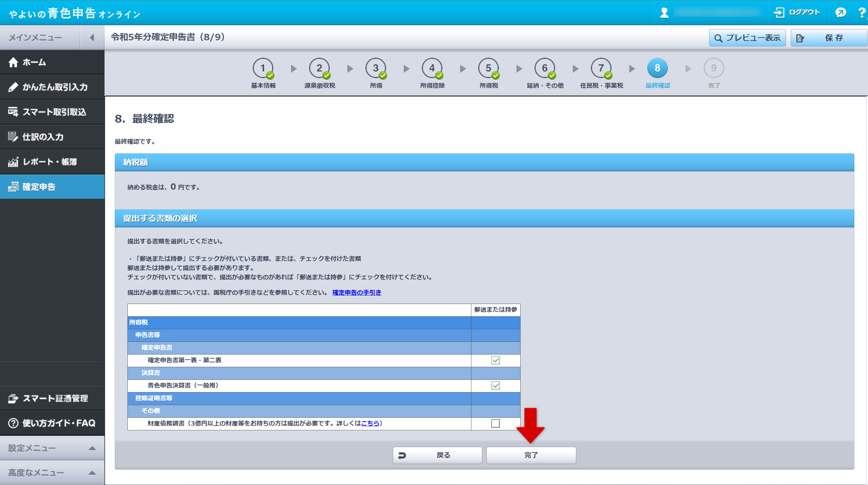Screen dimensions: 868x485
Task: Click the help question mark icon in header
Action: point(862,13)
